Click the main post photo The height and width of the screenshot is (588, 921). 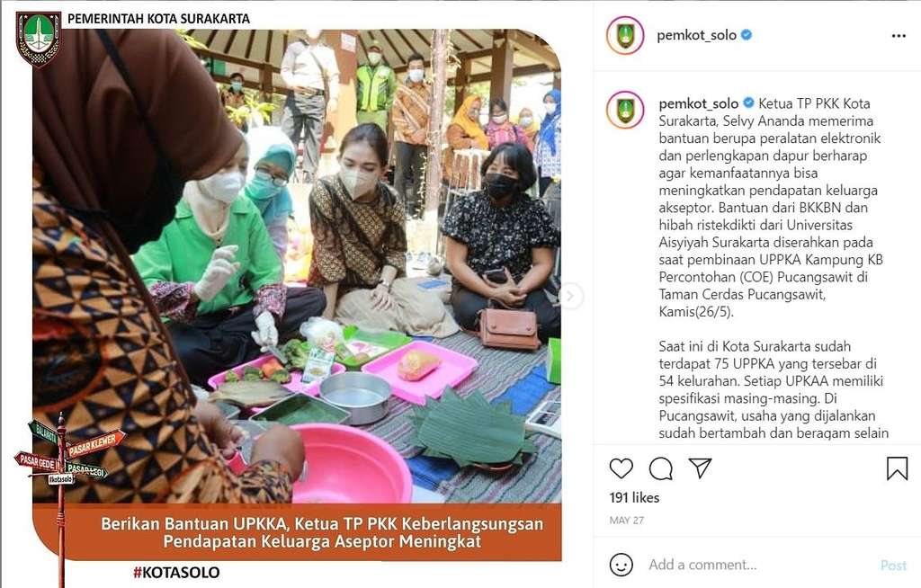coord(297,265)
